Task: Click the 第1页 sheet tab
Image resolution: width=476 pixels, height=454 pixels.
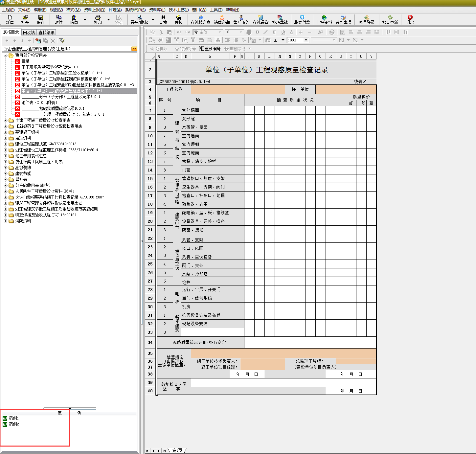Action: pos(177,450)
